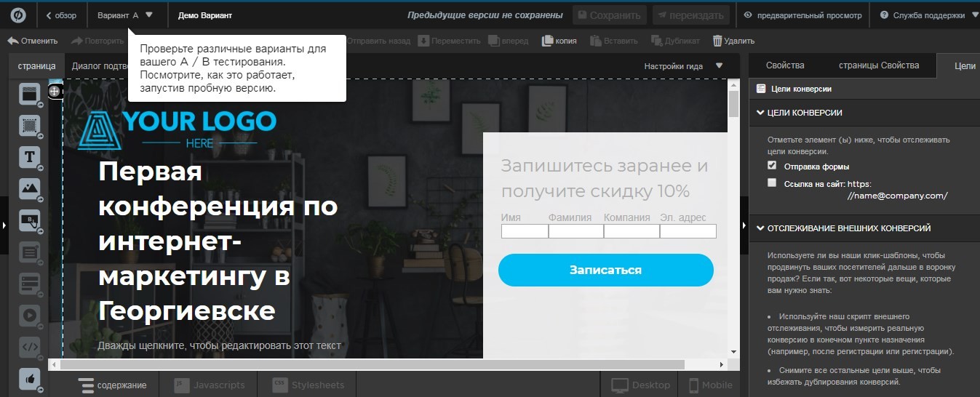Image resolution: width=980 pixels, height=397 pixels.
Task: Uncheck the Отправка формы checkbox
Action: [x=772, y=166]
